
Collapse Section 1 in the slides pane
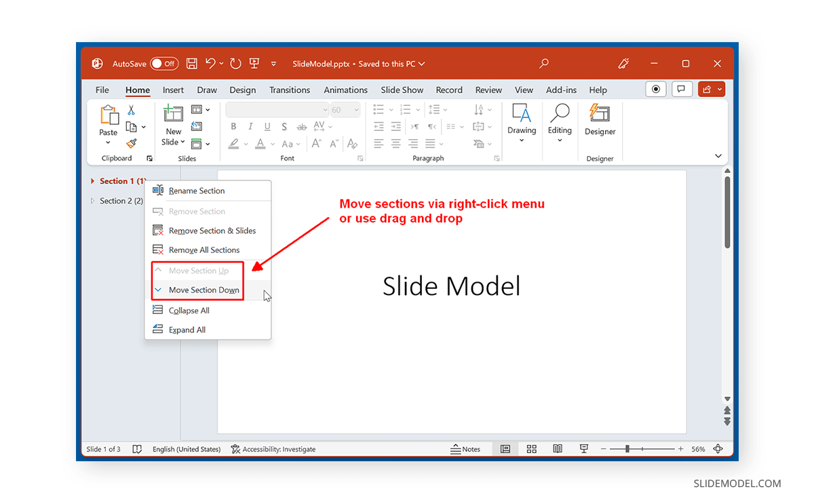(x=93, y=181)
